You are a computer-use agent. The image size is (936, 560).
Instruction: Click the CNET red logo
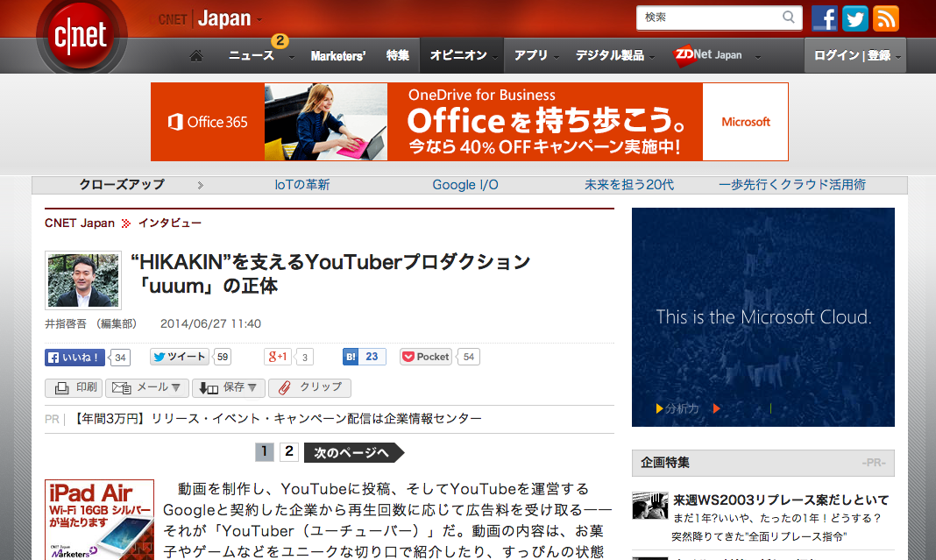82,35
